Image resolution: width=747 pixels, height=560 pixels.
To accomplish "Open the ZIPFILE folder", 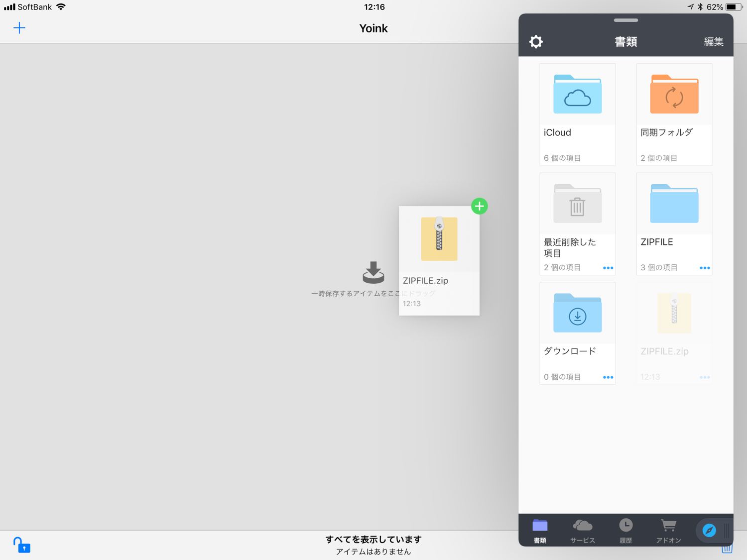I will pos(674,224).
